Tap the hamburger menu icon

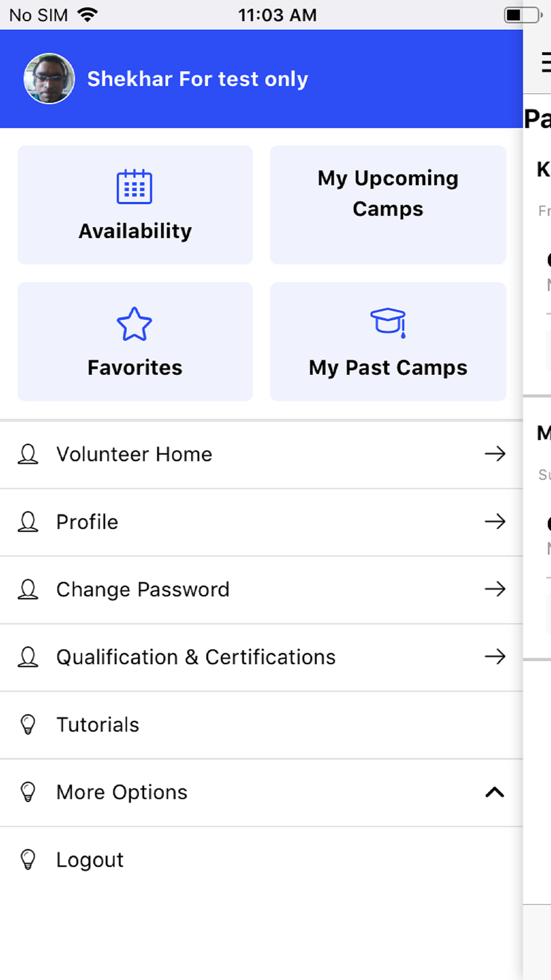coord(545,62)
